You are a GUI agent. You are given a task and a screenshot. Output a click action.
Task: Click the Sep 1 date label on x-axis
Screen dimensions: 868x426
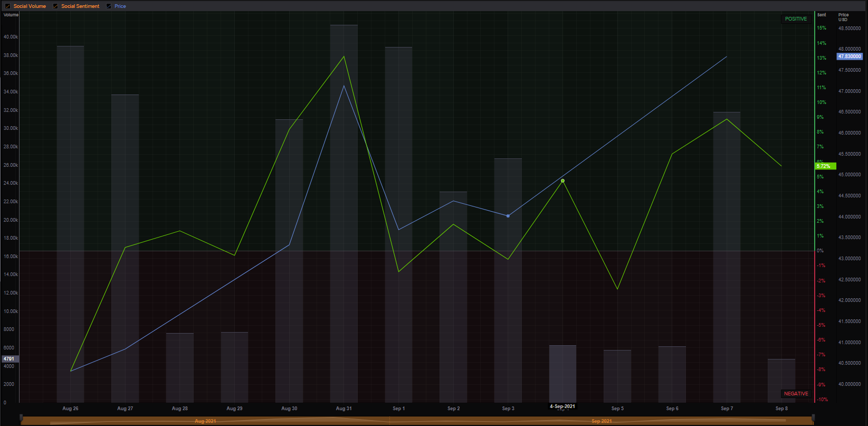pos(399,409)
